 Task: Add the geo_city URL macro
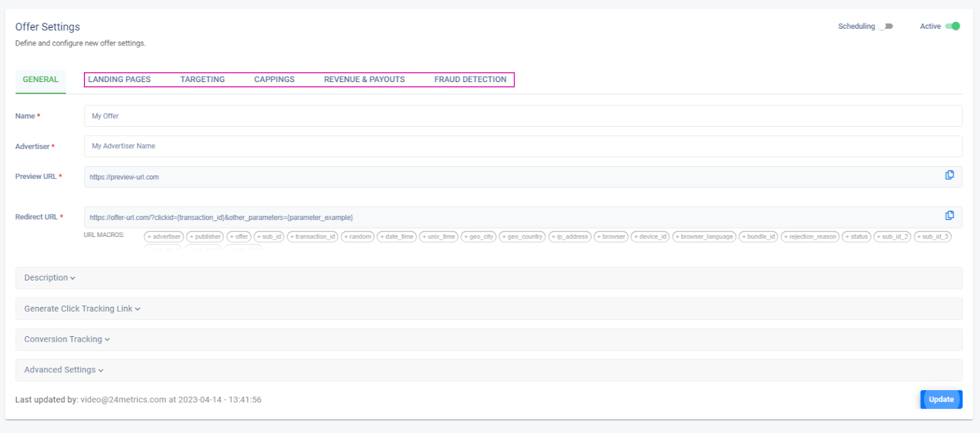pos(478,236)
